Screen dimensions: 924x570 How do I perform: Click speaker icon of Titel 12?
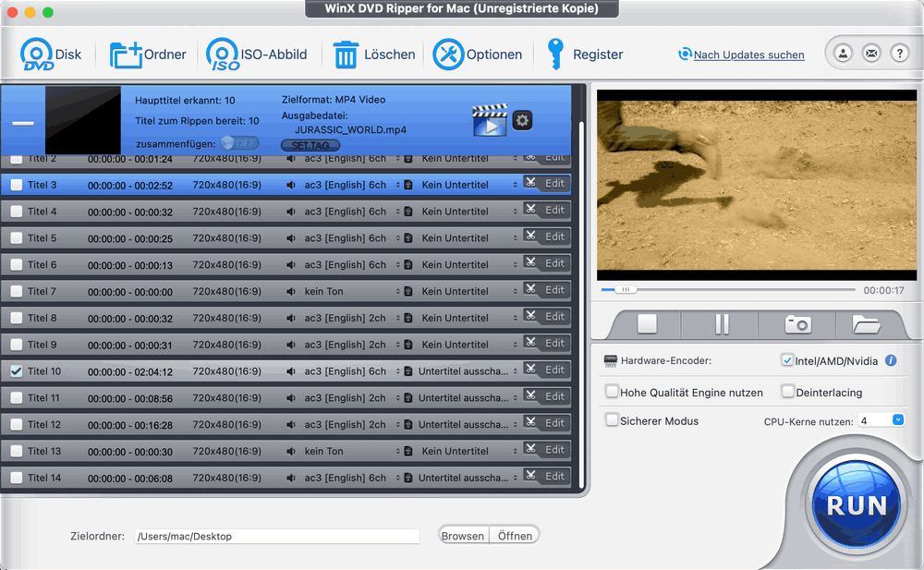click(x=290, y=424)
